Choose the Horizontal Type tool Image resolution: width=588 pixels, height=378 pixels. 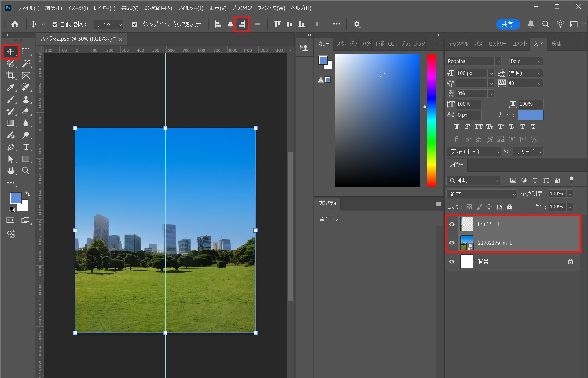[x=26, y=147]
